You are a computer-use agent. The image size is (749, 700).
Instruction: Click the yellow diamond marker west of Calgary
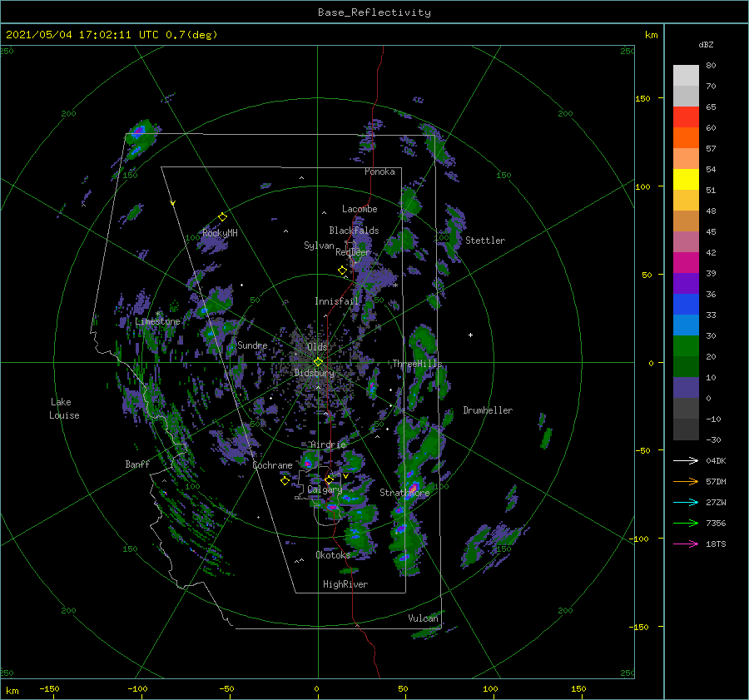click(x=285, y=481)
